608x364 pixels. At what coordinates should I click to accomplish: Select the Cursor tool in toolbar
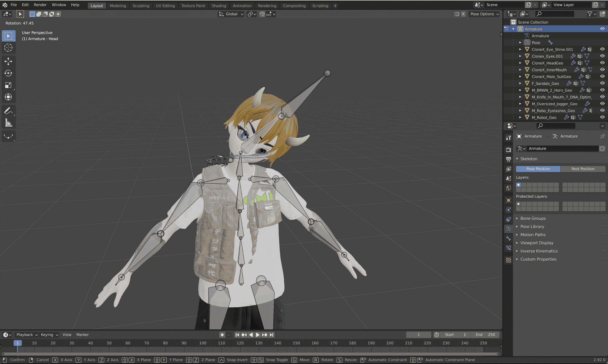(x=8, y=48)
